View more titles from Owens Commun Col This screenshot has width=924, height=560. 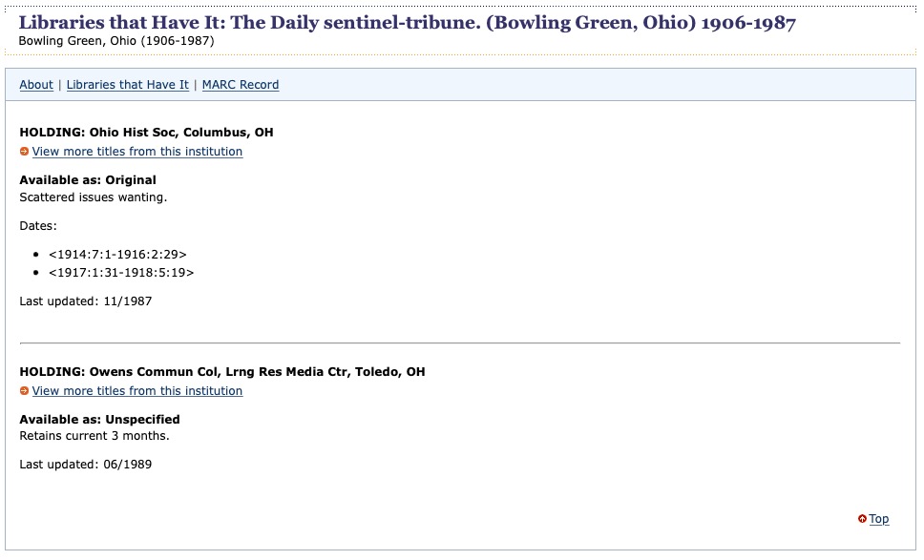point(137,391)
